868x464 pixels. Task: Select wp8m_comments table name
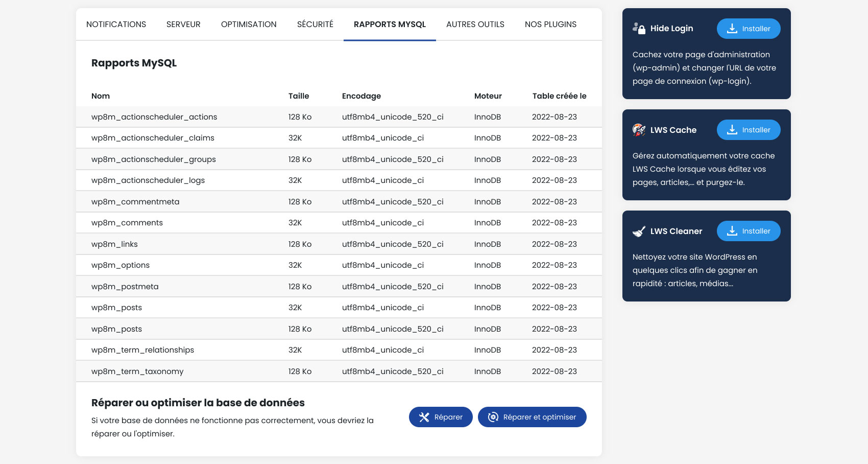click(x=127, y=223)
